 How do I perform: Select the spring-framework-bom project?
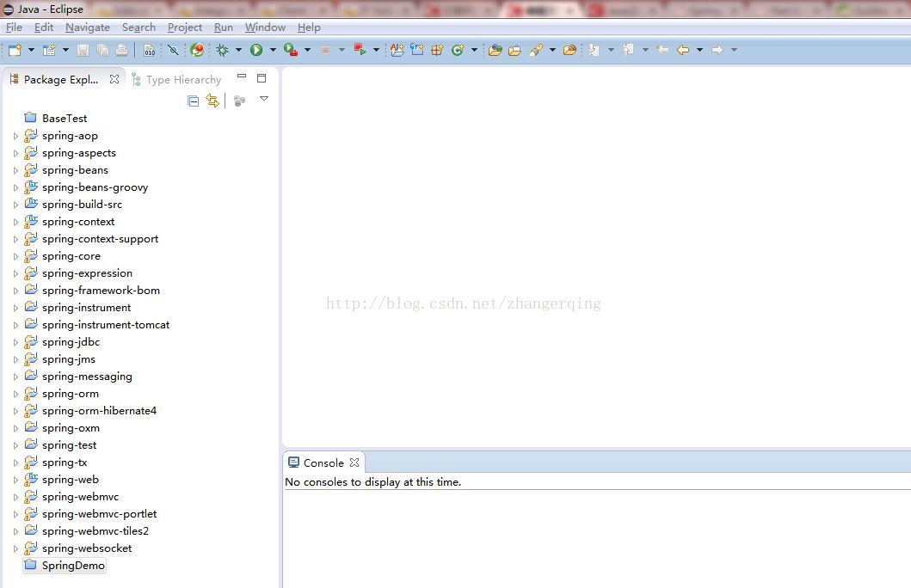point(92,291)
